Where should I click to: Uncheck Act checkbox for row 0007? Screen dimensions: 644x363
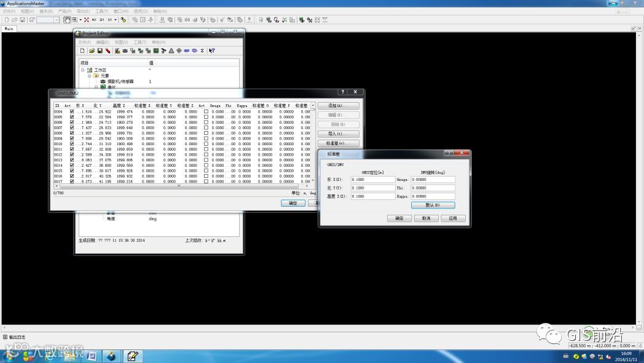(72, 127)
